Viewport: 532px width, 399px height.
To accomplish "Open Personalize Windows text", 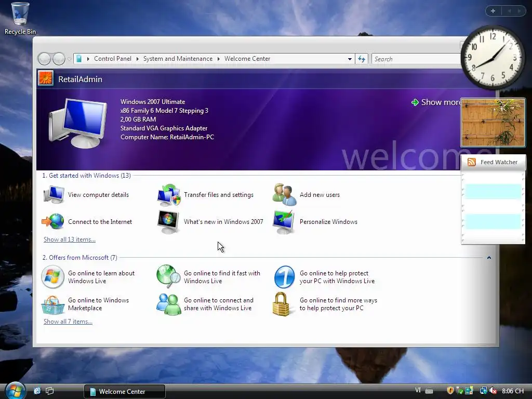I will [328, 222].
